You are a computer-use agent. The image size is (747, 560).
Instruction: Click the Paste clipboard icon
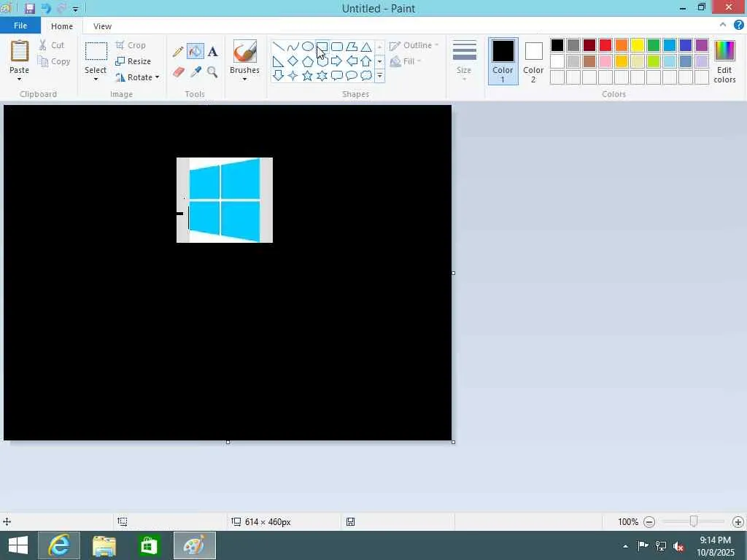pos(20,52)
